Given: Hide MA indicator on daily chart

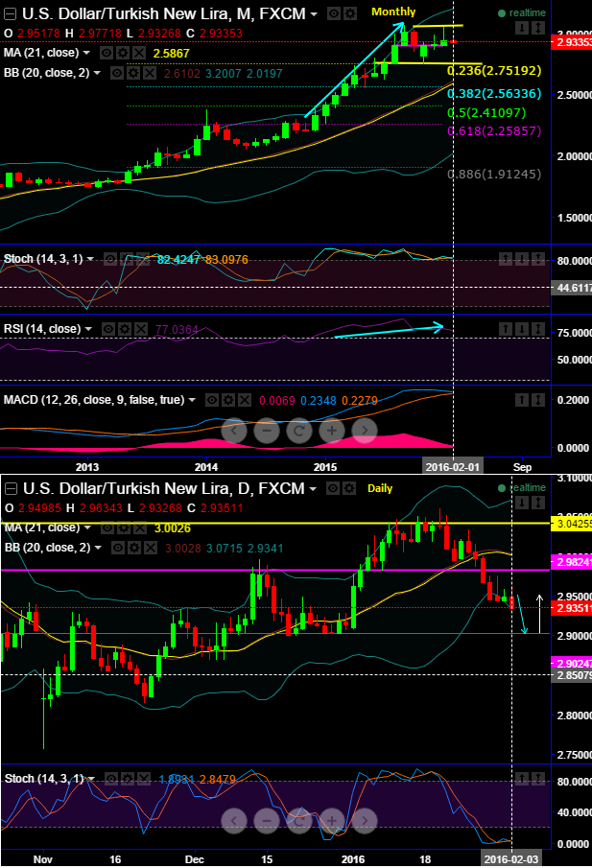Looking at the screenshot, I should pyautogui.click(x=108, y=528).
